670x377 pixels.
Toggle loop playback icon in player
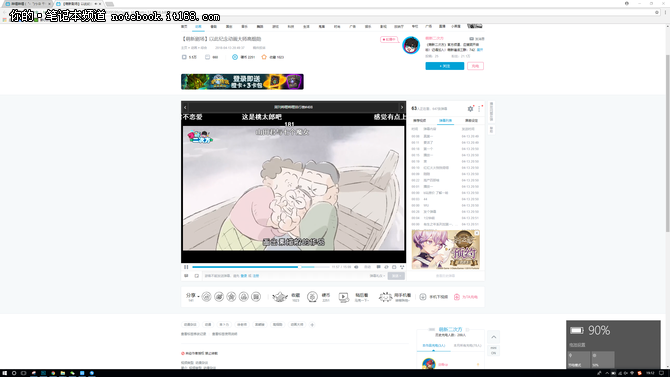(386, 267)
